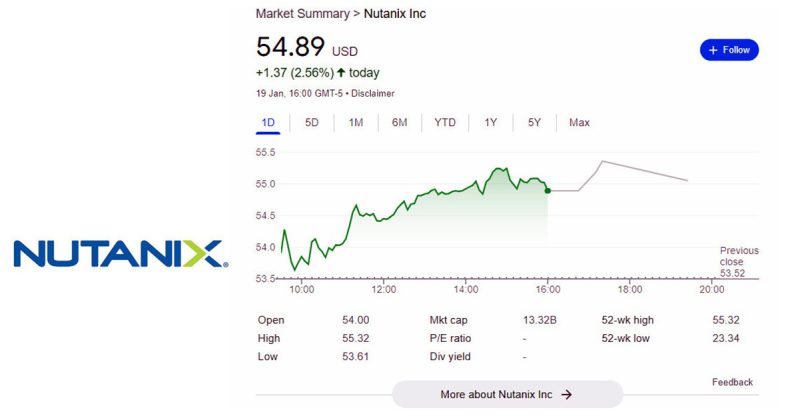Screen dimensions: 806x416
Task: Switch to the 5D chart tab
Action: pyautogui.click(x=312, y=123)
